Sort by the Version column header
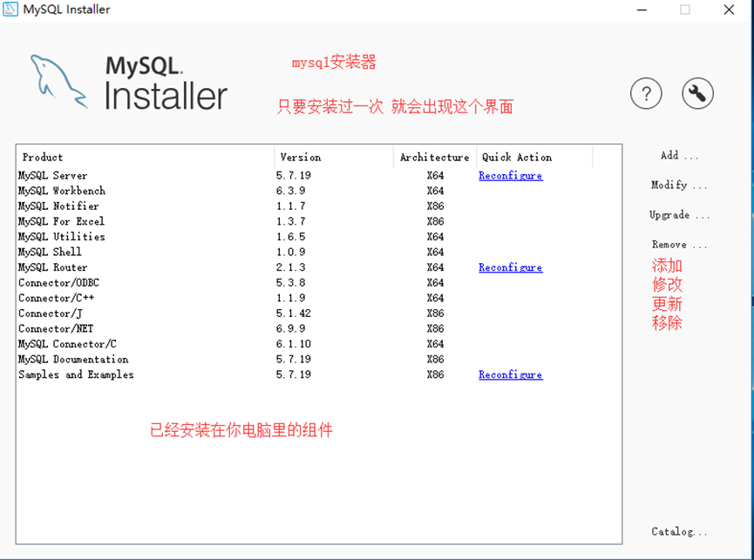Viewport: 754px width, 560px height. pyautogui.click(x=334, y=158)
